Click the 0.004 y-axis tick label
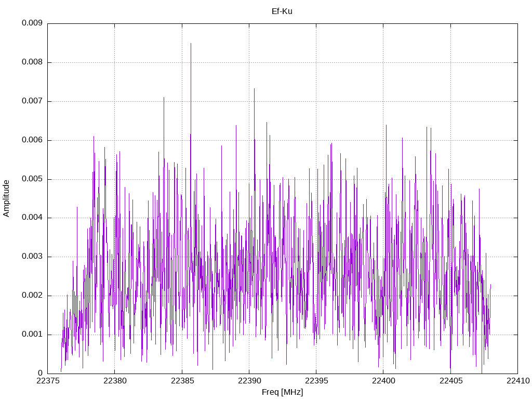Image resolution: width=532 pixels, height=399 pixels. tap(32, 218)
